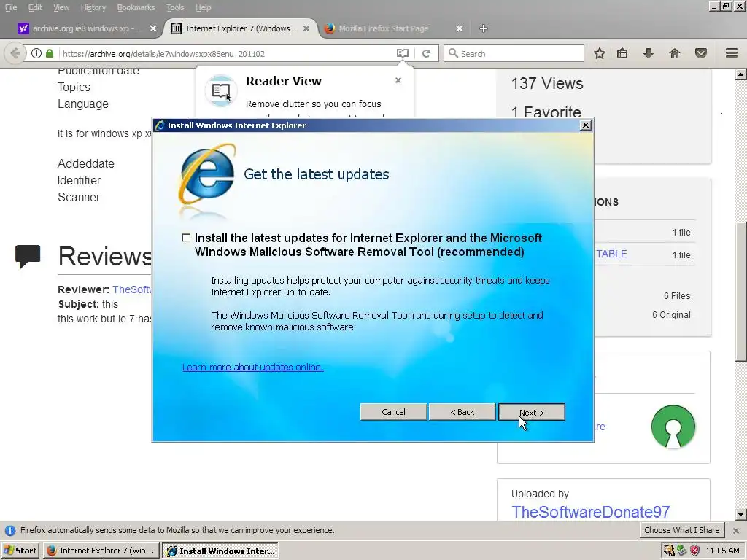Open TheSoftwareDonate97 uploader link
The width and height of the screenshot is (747, 560).
(x=590, y=512)
